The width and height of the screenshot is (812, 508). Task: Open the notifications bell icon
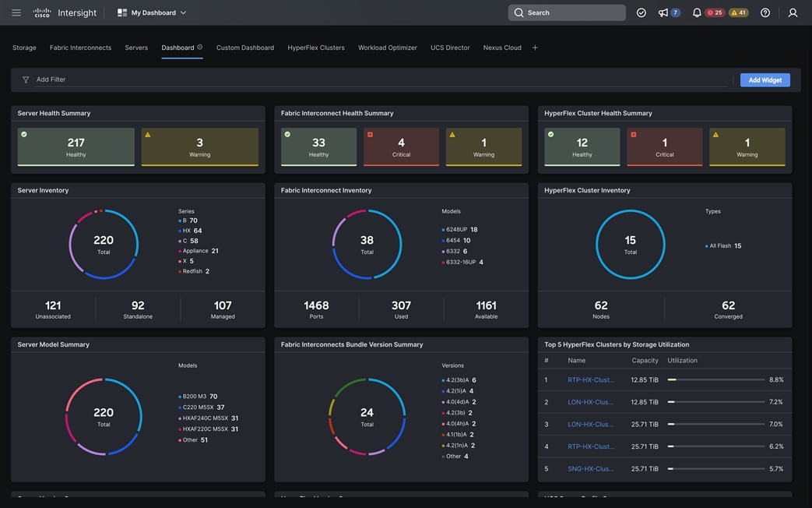(x=697, y=12)
